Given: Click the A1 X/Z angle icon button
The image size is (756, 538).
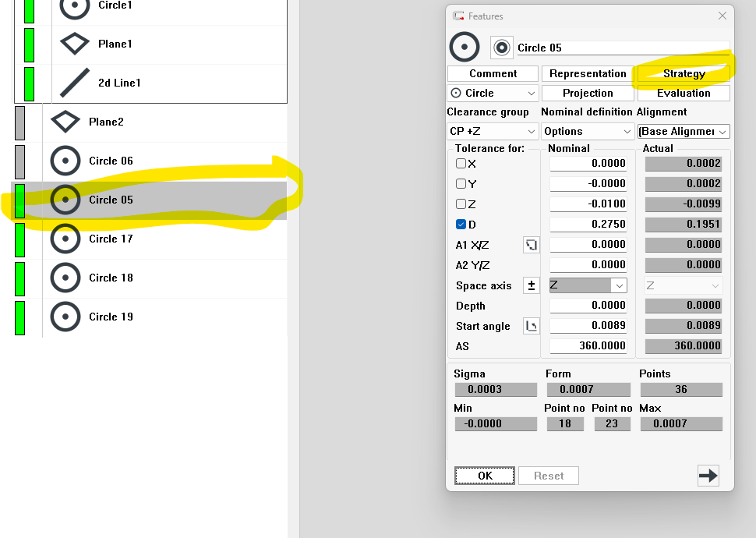Looking at the screenshot, I should click(x=532, y=245).
